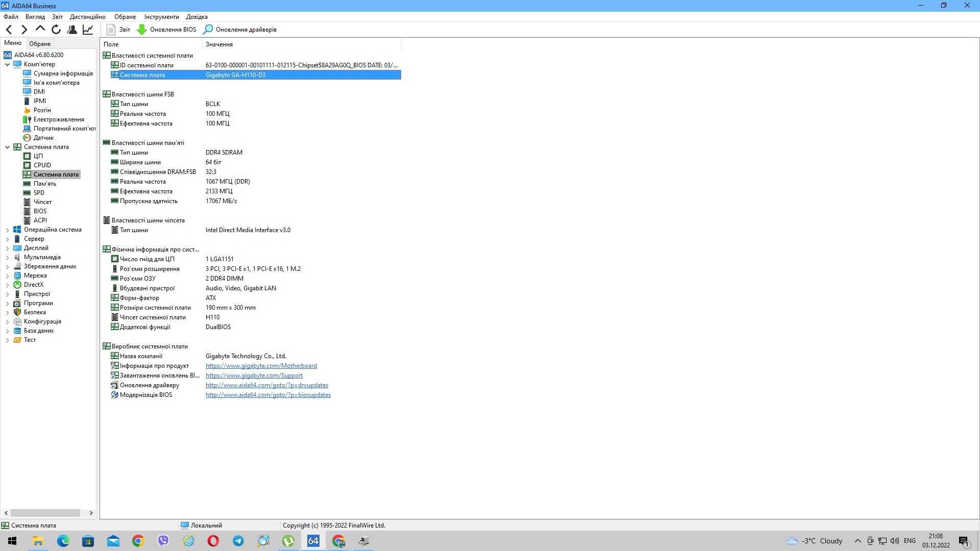Viewport: 980px width, 551px height.
Task: Click the Поле column header
Action: (151, 44)
